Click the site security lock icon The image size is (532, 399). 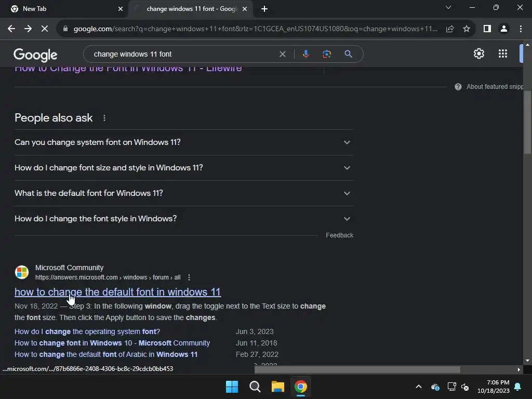(x=65, y=29)
